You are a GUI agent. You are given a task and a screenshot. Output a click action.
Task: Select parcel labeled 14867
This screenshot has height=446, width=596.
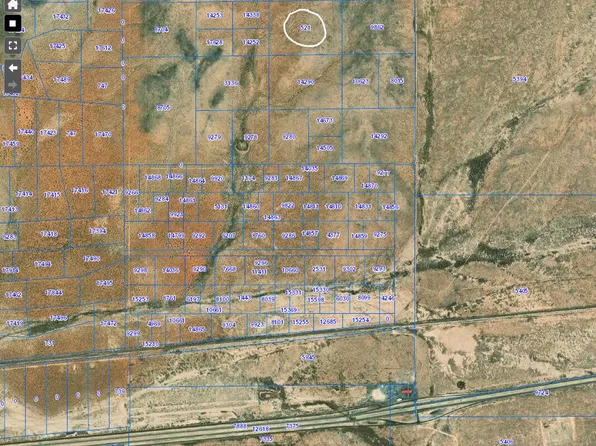(294, 178)
